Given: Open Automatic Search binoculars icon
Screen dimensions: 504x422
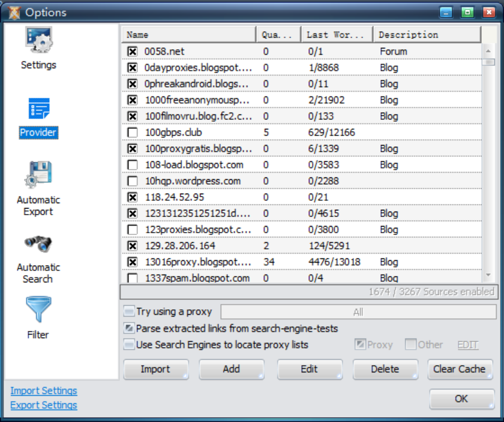Looking at the screenshot, I should pyautogui.click(x=38, y=244).
